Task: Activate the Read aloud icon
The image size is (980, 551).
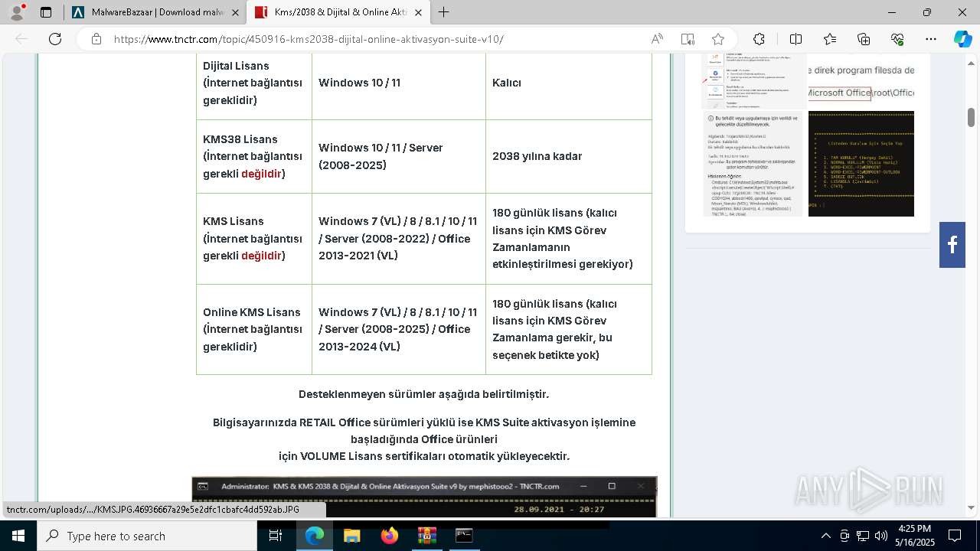Action: [657, 39]
